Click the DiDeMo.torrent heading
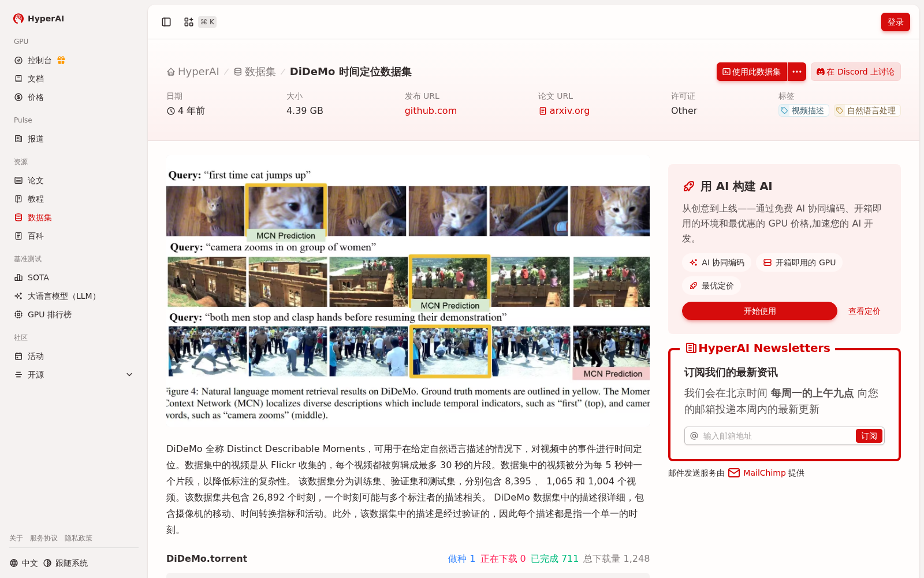Screen dimensions: 924x578 coord(207,558)
